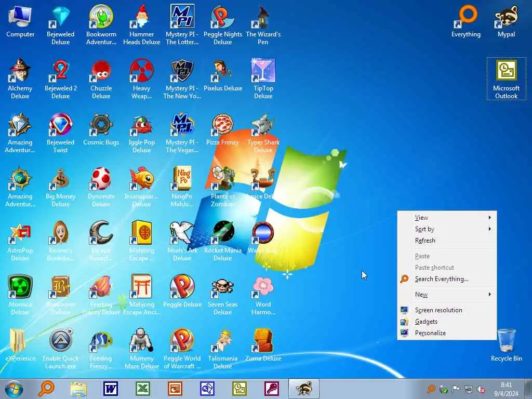The width and height of the screenshot is (532, 399).
Task: Click the muted volume tray icon
Action: click(481, 389)
